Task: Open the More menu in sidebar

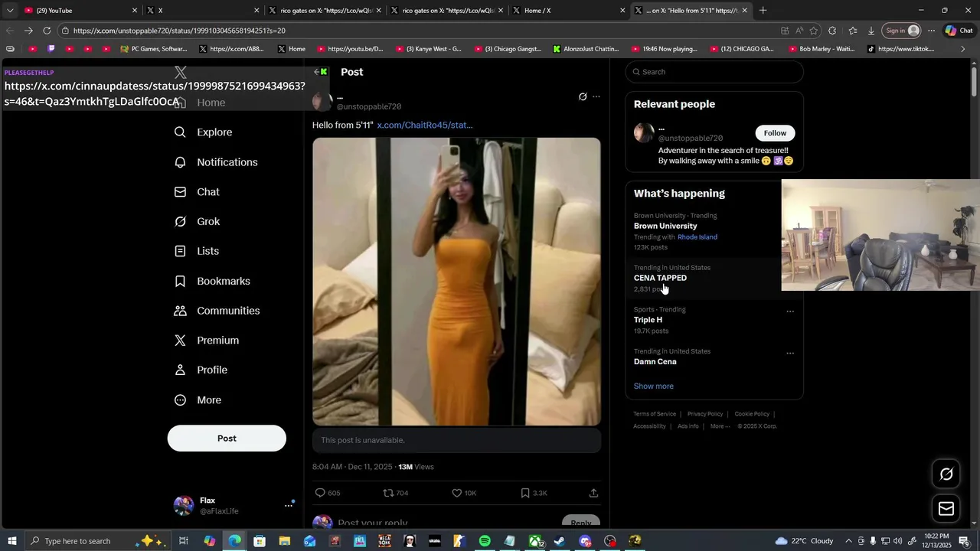Action: tap(198, 400)
